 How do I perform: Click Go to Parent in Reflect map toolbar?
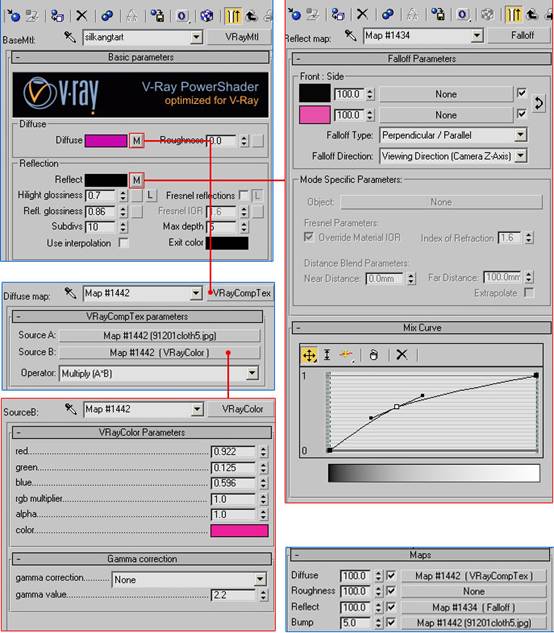pyautogui.click(x=532, y=15)
